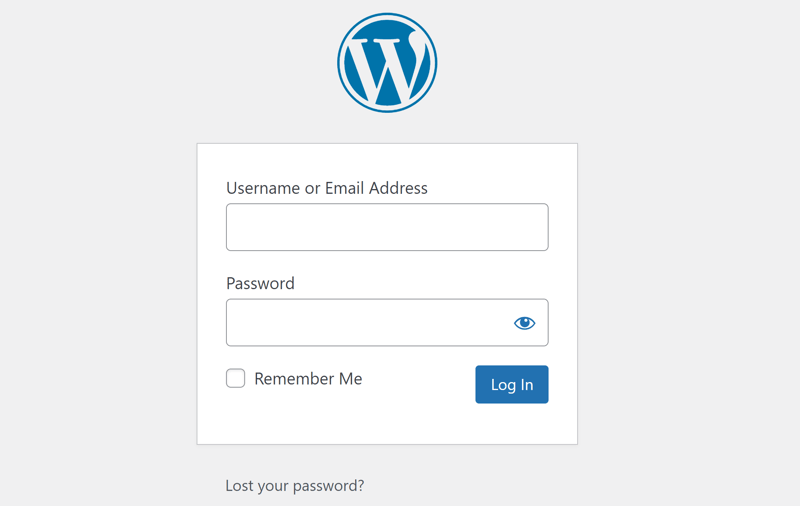The image size is (800, 506).
Task: Click empty space inside the white login panel
Action: pos(388,423)
